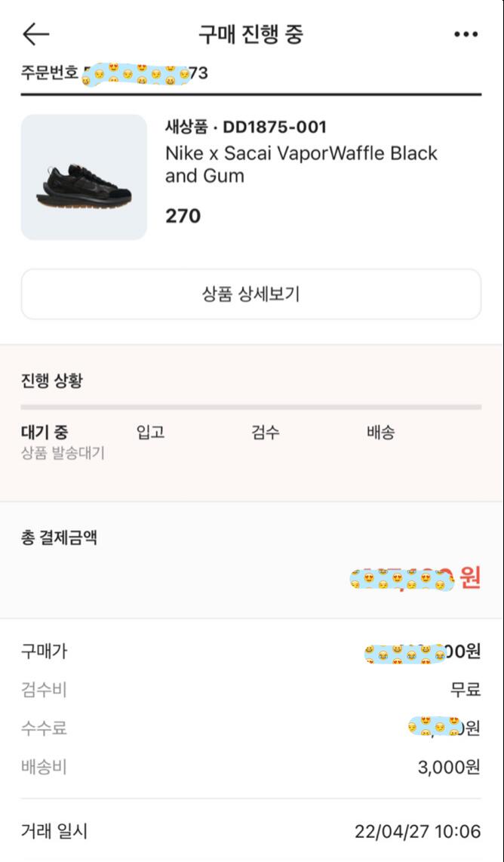Screen dimensions: 504x862
Task: Tap the 구매 진행 중 page title
Action: [250, 35]
